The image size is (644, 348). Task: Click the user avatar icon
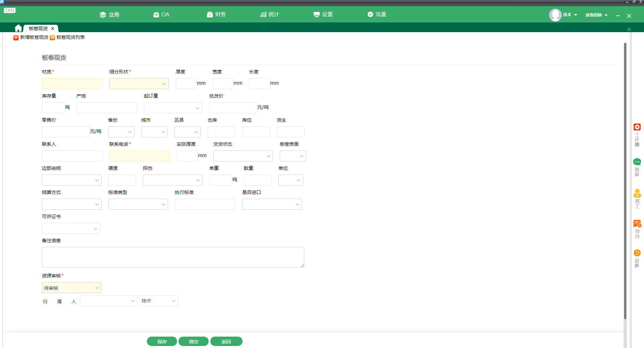(x=555, y=15)
